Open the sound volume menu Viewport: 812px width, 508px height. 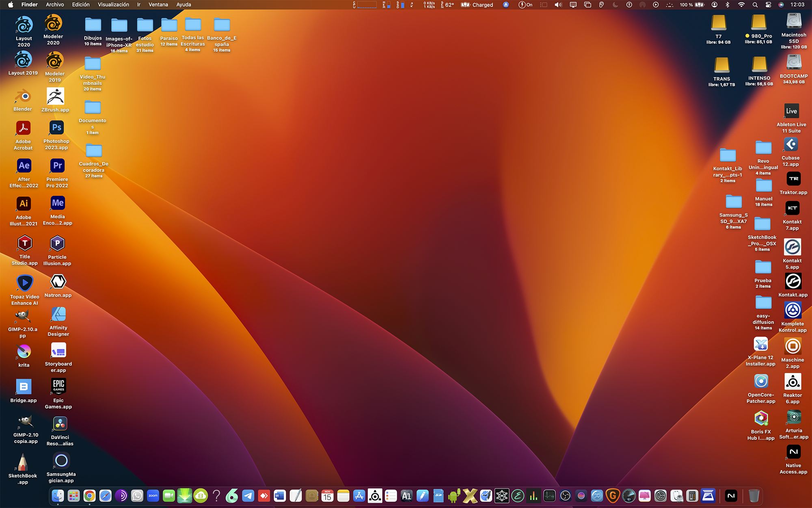click(558, 5)
